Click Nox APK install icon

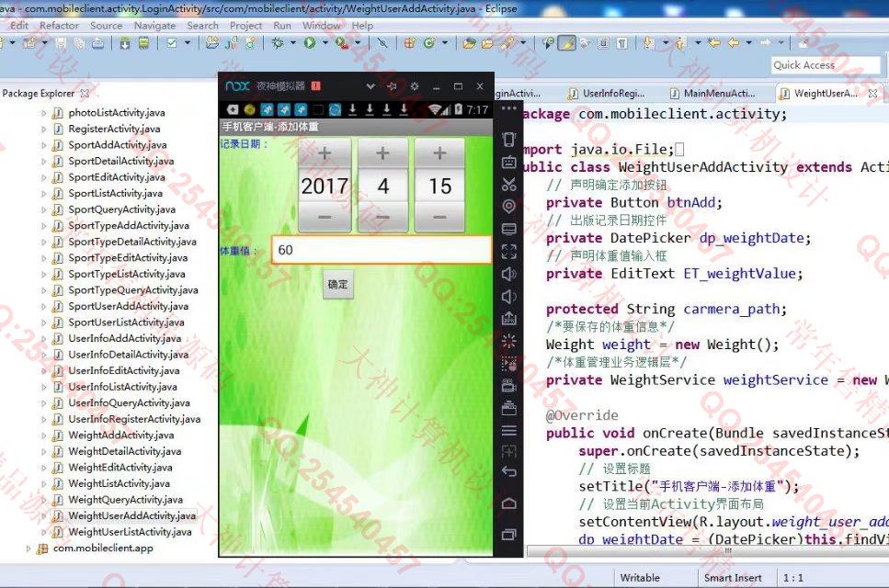click(x=508, y=319)
